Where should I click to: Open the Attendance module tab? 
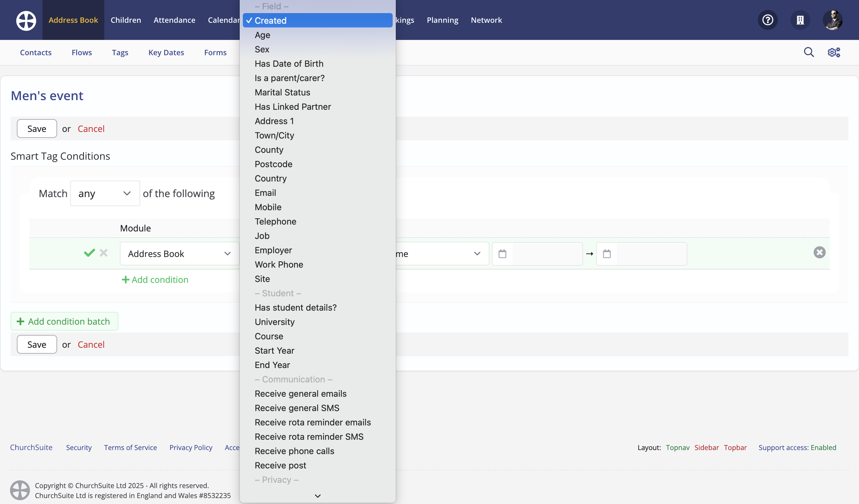click(x=174, y=20)
